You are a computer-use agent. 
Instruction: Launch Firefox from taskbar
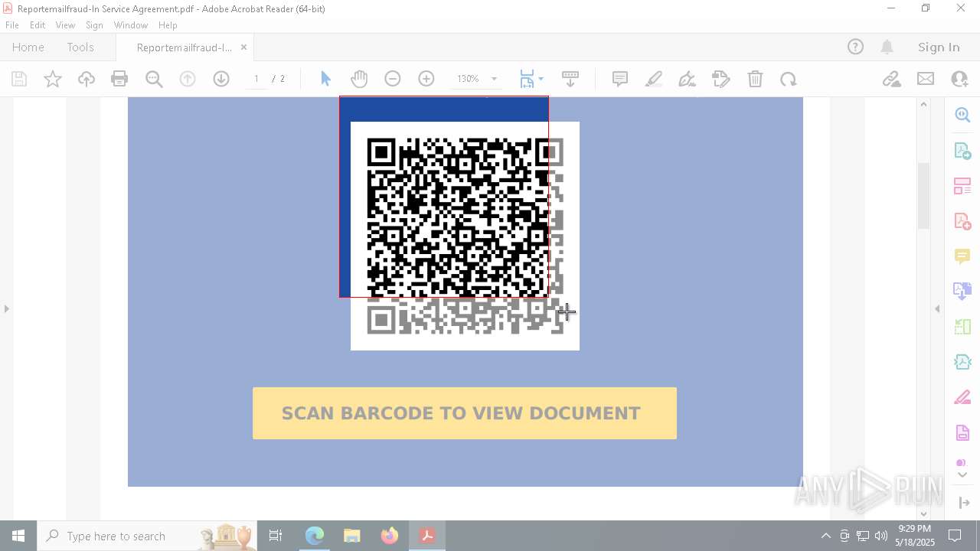coord(390,536)
